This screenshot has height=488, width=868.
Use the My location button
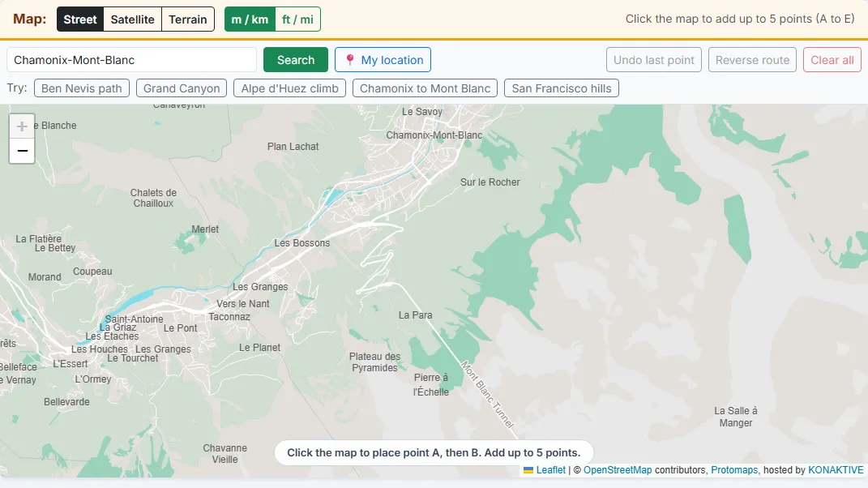tap(383, 60)
